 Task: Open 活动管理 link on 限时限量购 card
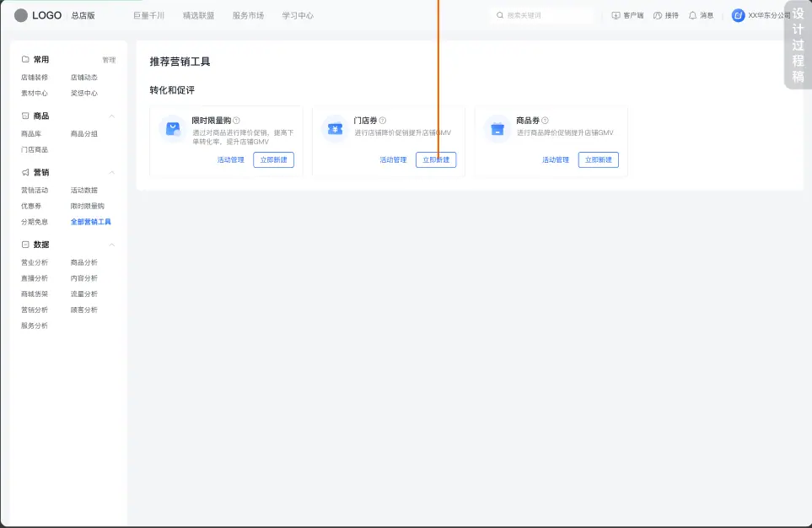point(230,159)
